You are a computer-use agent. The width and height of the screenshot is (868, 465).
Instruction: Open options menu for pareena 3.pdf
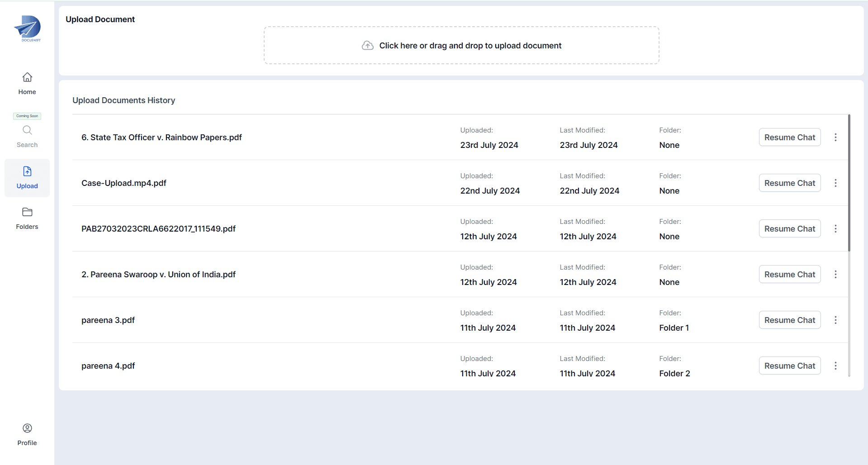coord(835,320)
